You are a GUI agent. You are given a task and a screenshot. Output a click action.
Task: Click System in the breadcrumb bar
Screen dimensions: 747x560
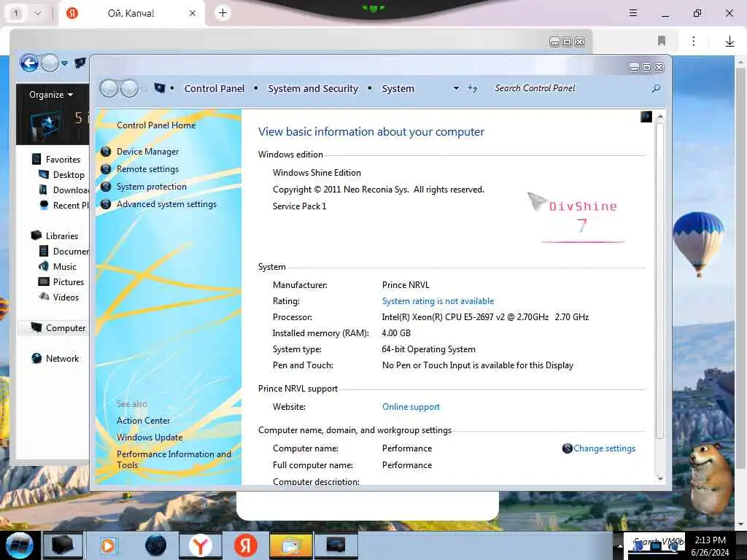click(398, 88)
